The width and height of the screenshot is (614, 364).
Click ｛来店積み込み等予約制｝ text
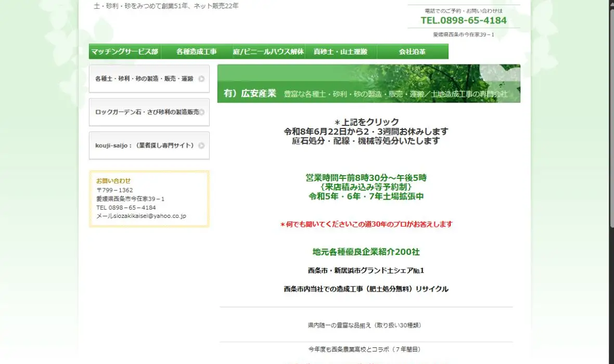coord(366,187)
